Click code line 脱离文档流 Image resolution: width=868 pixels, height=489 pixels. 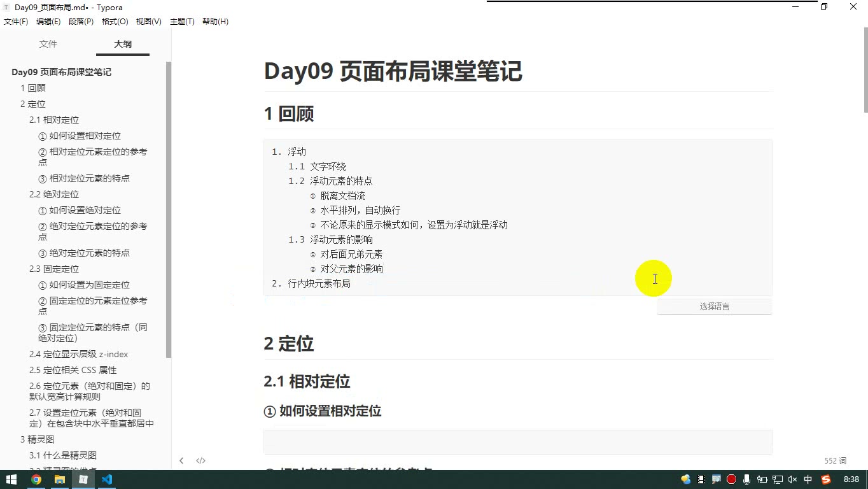342,195
